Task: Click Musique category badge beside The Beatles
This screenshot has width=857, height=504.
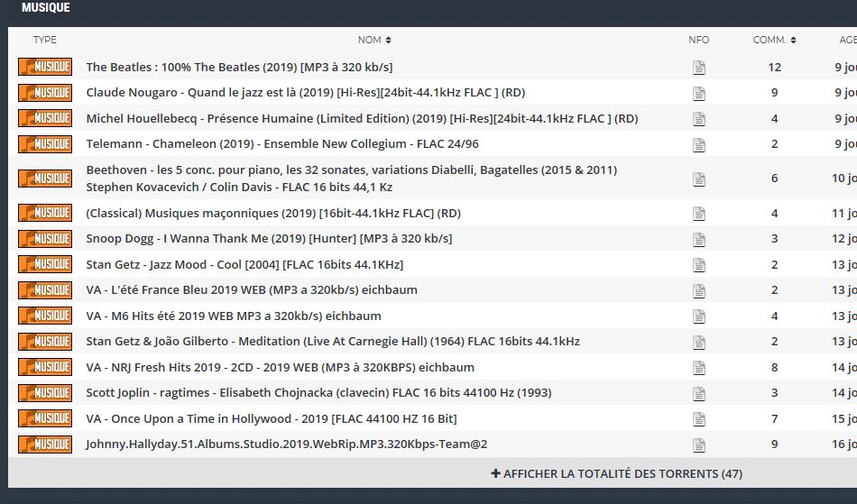Action: [x=45, y=68]
